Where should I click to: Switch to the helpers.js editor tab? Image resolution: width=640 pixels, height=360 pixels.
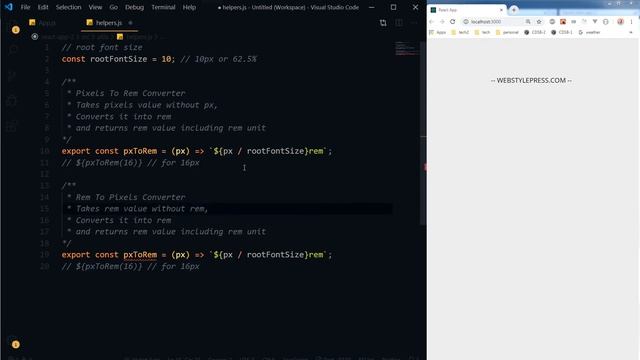point(109,23)
